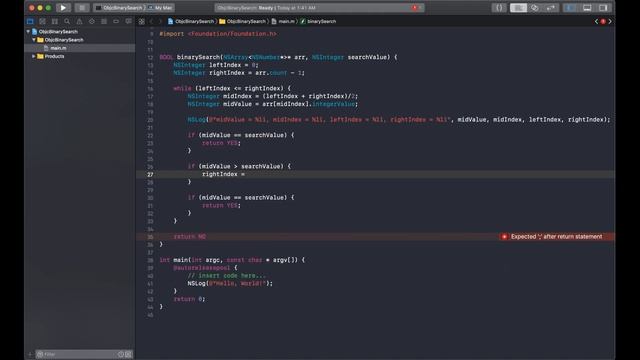Switch to the version editor
The width and height of the screenshot is (640, 360).
coord(551,8)
